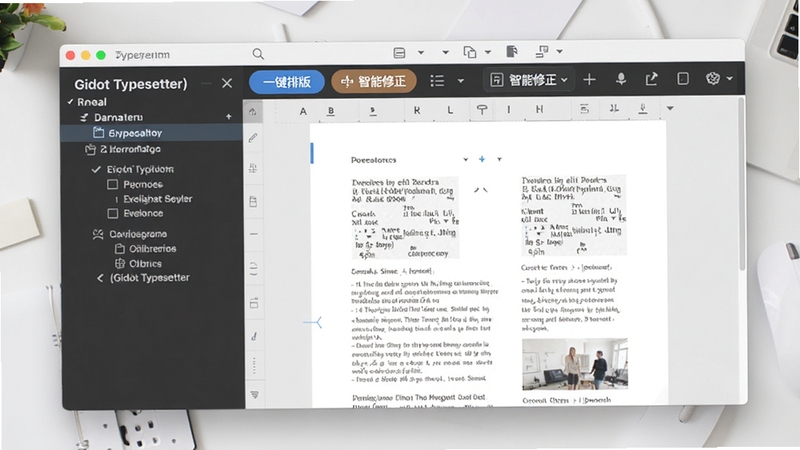Open the arrow next to the copy pages icon

(x=488, y=52)
